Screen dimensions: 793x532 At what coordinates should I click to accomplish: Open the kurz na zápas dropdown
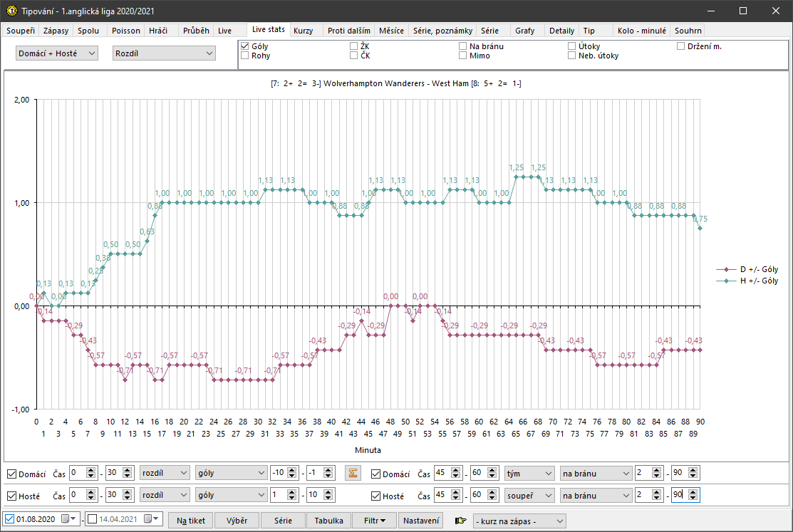point(519,521)
